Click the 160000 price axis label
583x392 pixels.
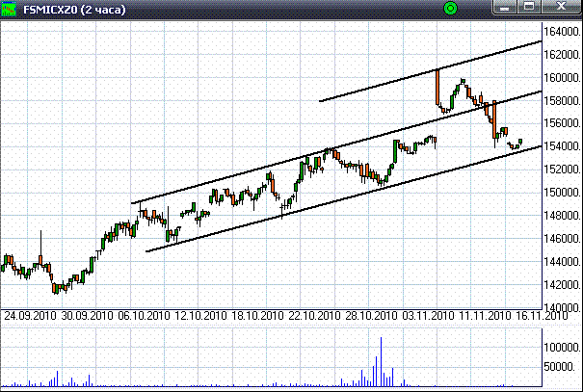click(x=562, y=78)
